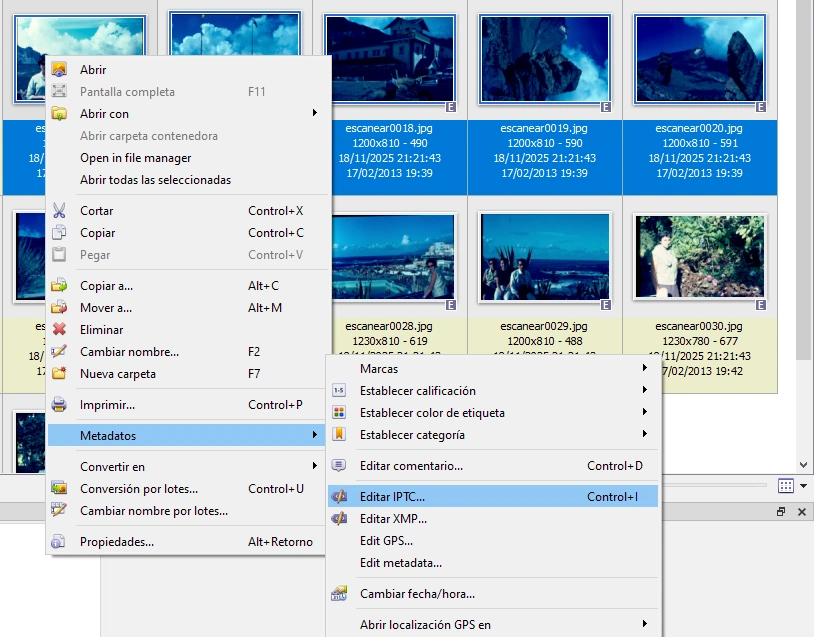The height and width of the screenshot is (637, 814).
Task: Click the scissors icon beside Cortar
Action: click(x=59, y=211)
